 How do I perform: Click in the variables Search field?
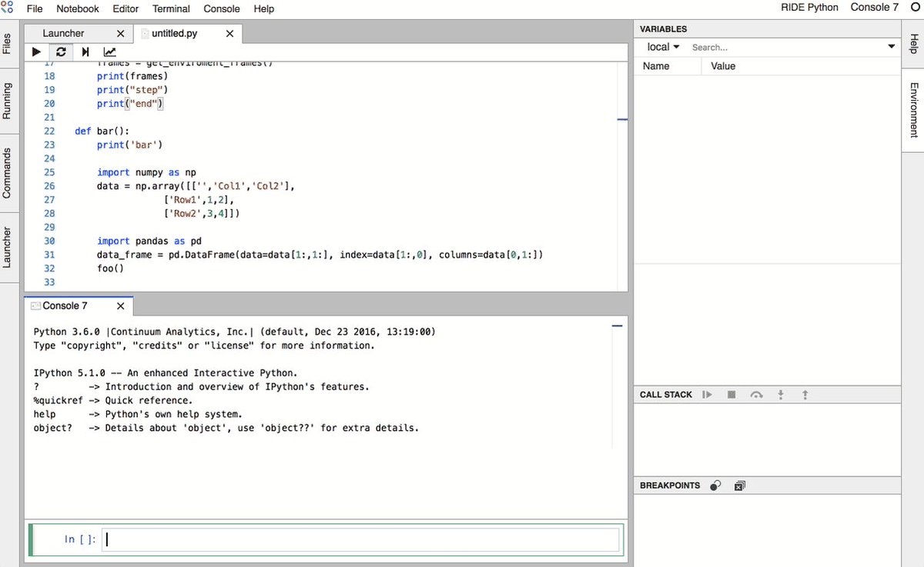coord(785,47)
